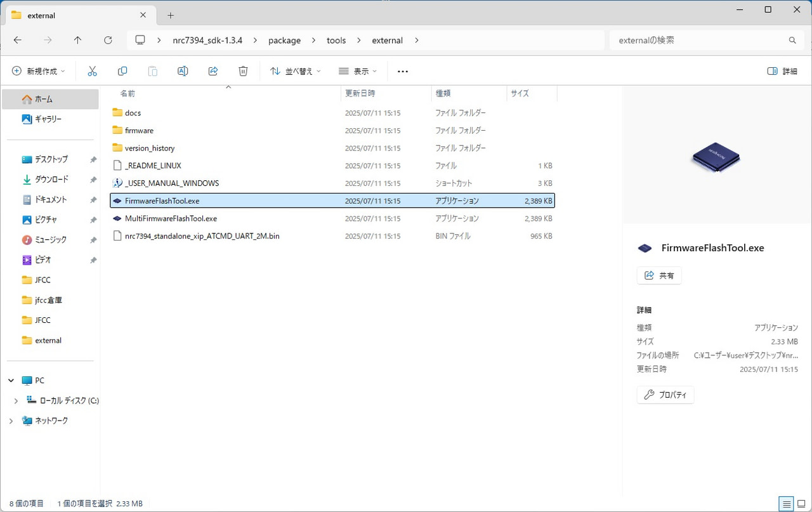Click the Share icon in toolbar

[213, 71]
